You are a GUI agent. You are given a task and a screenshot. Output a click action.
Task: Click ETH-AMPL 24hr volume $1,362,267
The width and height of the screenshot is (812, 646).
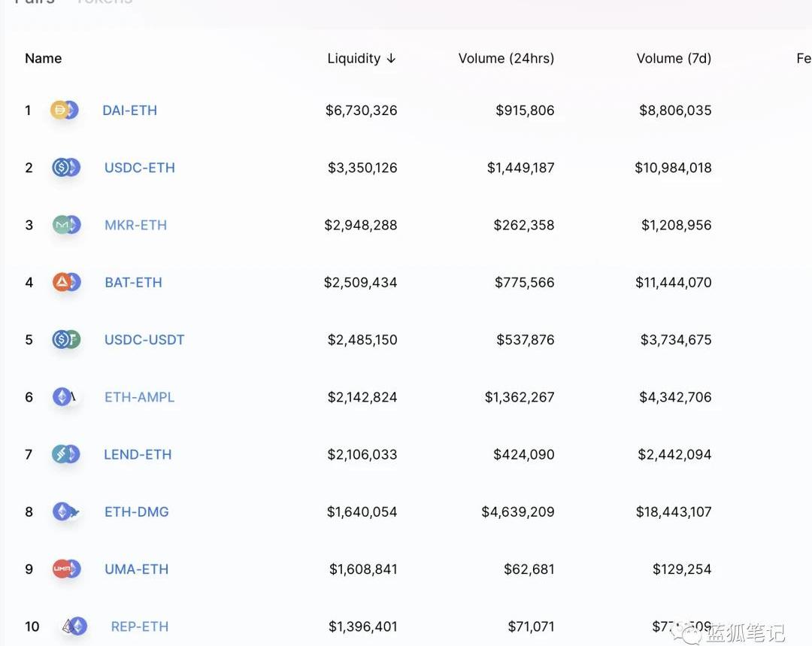coord(520,397)
